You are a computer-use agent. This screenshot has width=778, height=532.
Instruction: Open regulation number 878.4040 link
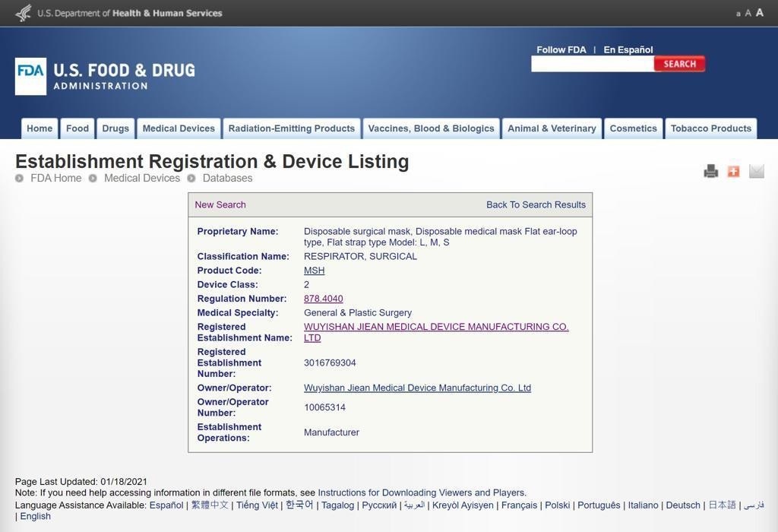click(x=323, y=299)
